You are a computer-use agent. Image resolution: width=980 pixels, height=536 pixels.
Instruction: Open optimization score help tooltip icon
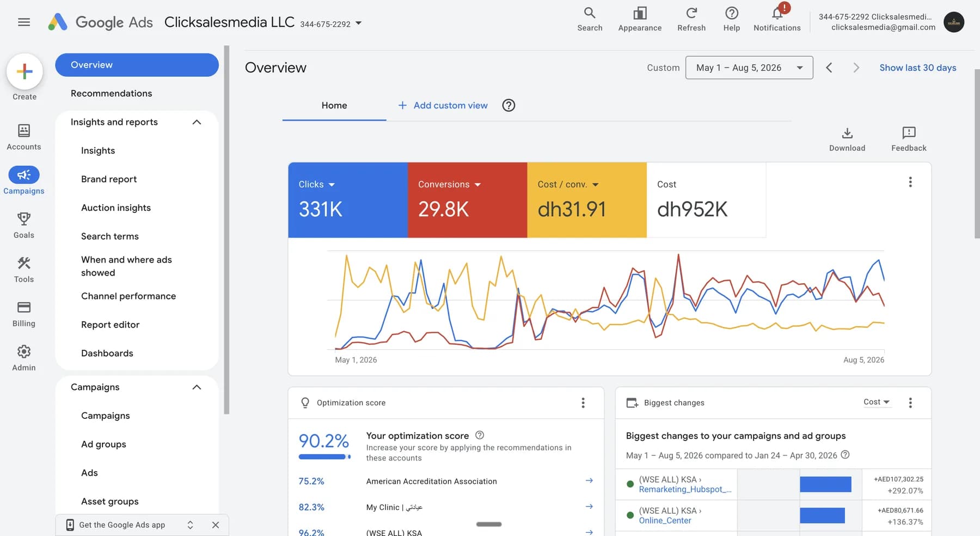click(x=480, y=435)
